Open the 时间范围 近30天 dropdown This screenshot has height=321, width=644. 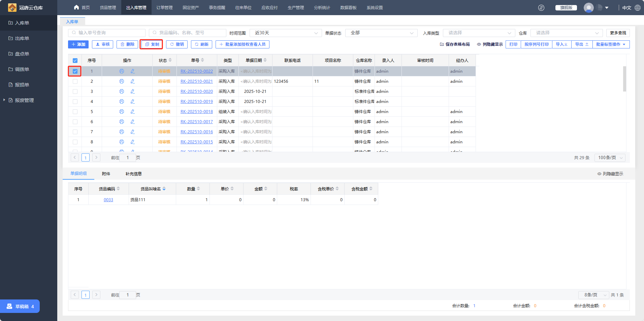coord(286,33)
